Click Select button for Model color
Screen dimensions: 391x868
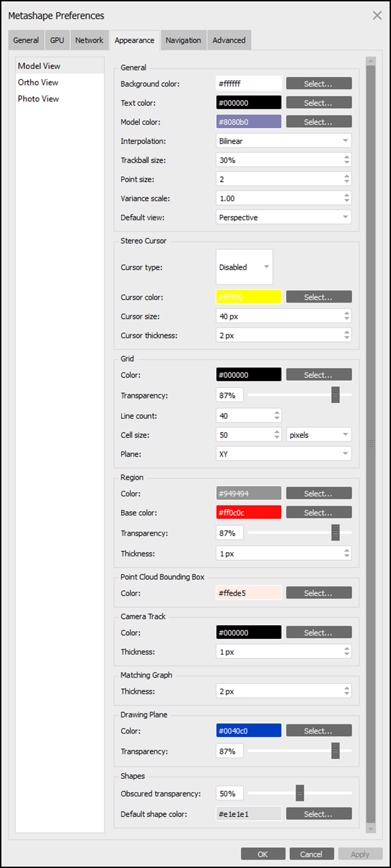(x=319, y=122)
